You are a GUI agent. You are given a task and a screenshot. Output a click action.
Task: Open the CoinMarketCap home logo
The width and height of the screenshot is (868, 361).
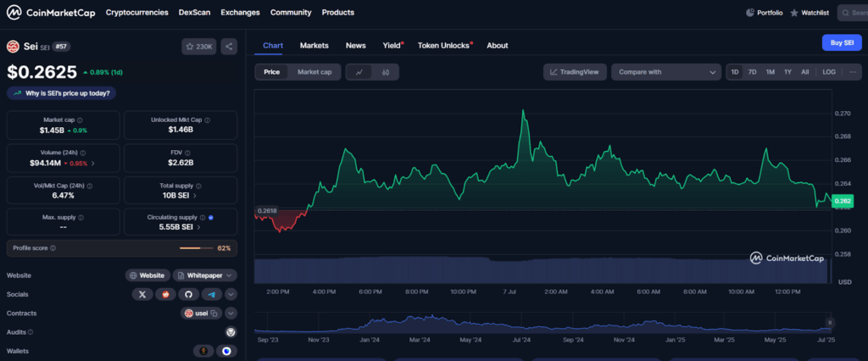click(51, 12)
